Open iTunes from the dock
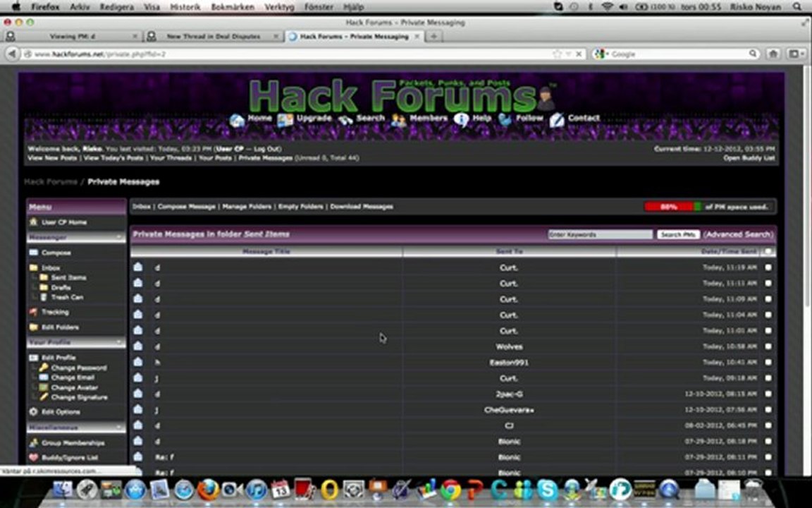The image size is (812, 508). click(256, 490)
